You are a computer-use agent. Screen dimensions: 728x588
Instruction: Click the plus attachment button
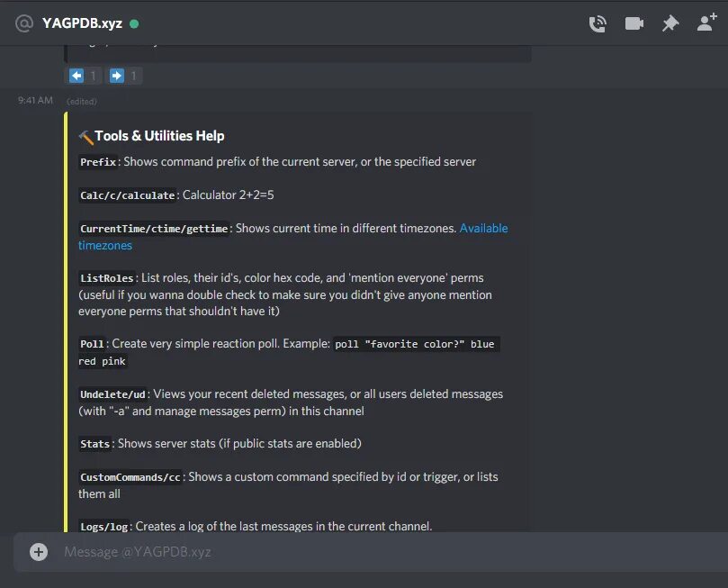click(x=39, y=552)
